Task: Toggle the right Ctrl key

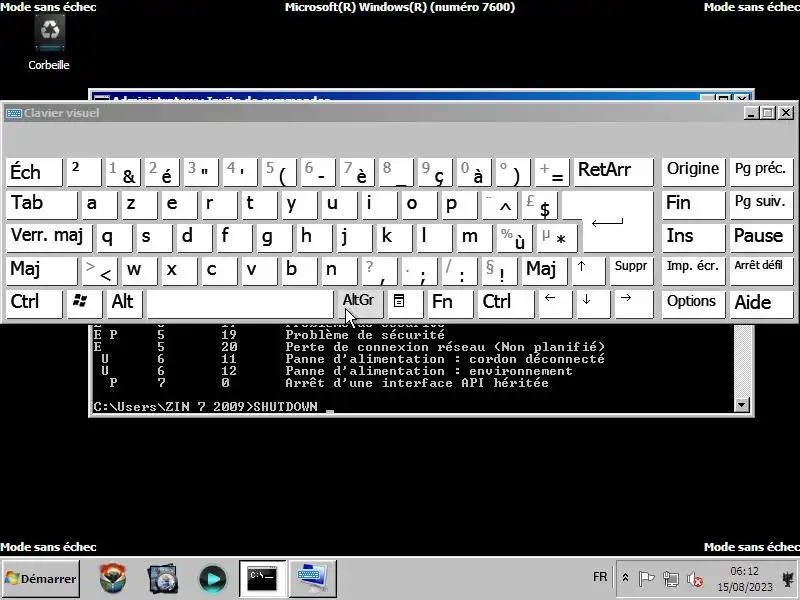Action: (x=506, y=303)
